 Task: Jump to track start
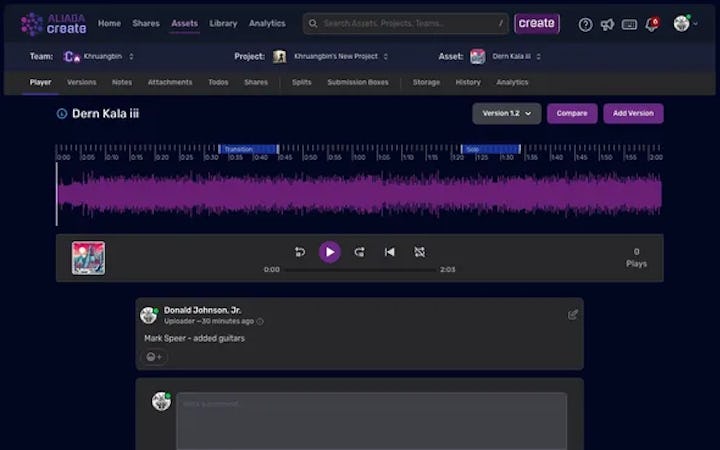click(x=389, y=252)
